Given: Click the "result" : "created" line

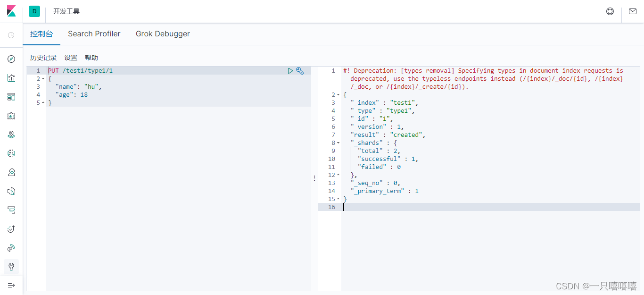Looking at the screenshot, I should (388, 135).
